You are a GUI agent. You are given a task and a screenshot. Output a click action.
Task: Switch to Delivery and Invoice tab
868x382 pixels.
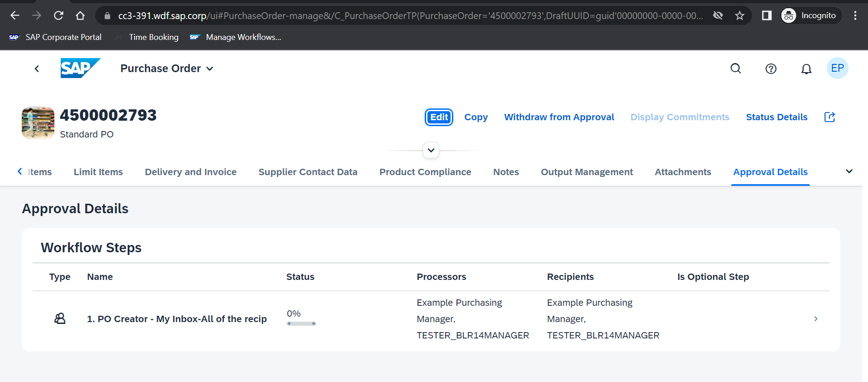tap(191, 172)
